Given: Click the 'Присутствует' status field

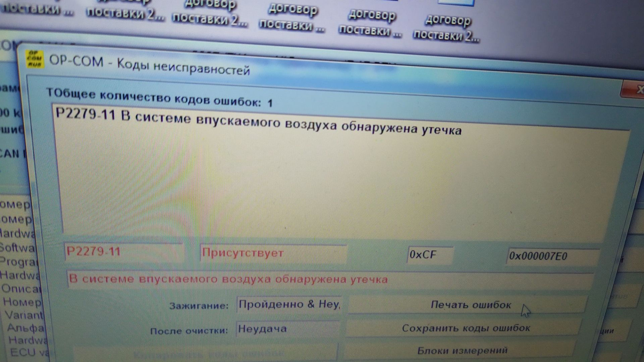Looking at the screenshot, I should [274, 253].
